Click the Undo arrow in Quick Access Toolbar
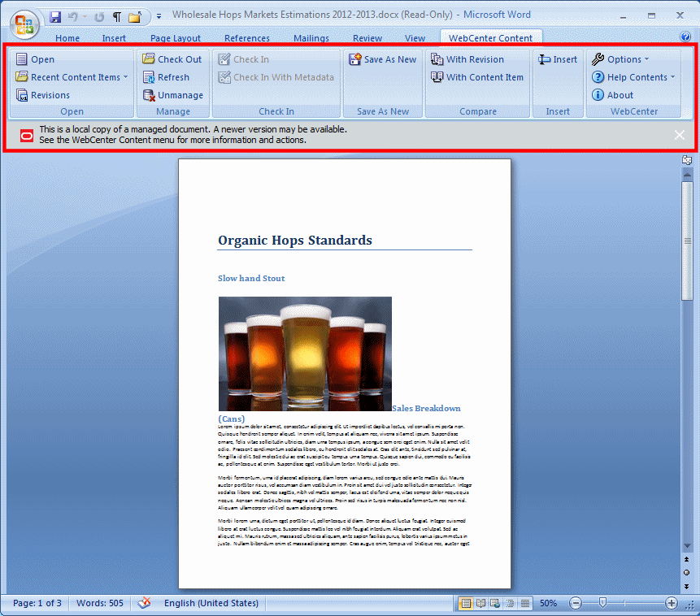The image size is (700, 616). coord(73,17)
